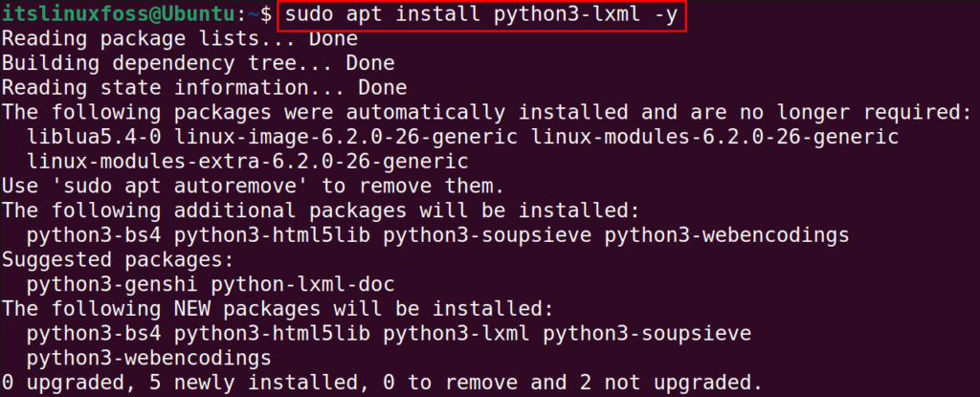Click the 'Building dependency tree... Done' line

click(x=198, y=64)
